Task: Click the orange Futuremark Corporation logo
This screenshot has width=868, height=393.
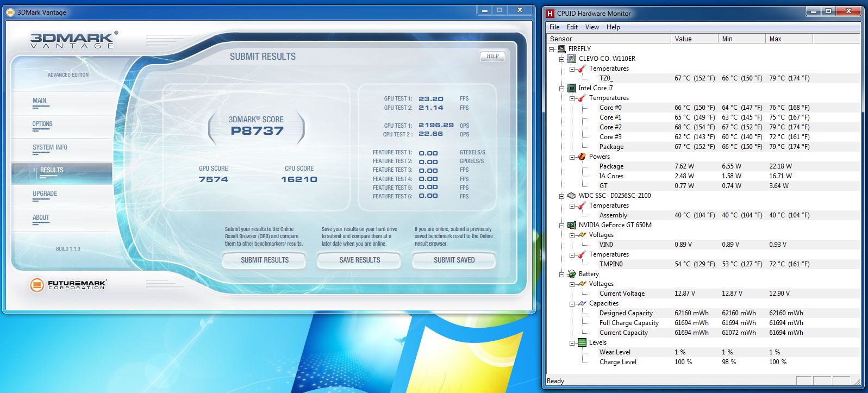Action: [x=37, y=284]
